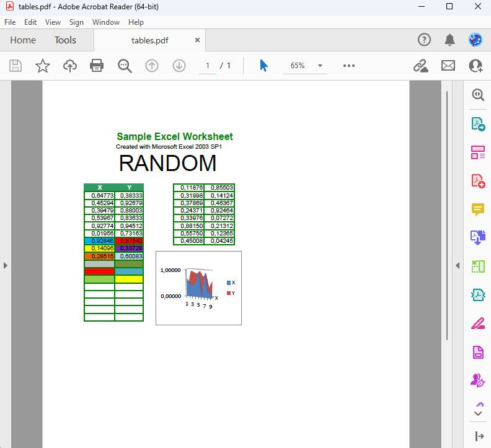Open the Find text magnifier tool
This screenshot has width=491, height=448.
[x=125, y=66]
